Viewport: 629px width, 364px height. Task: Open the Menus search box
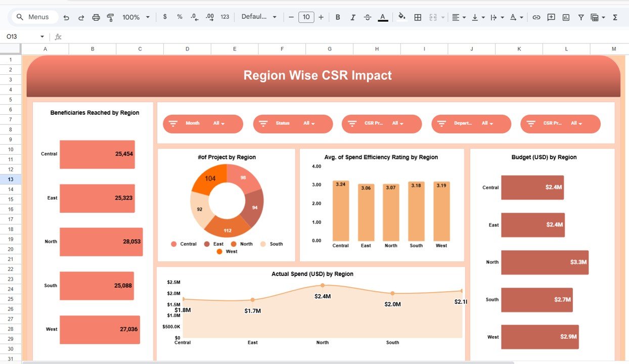(x=33, y=17)
